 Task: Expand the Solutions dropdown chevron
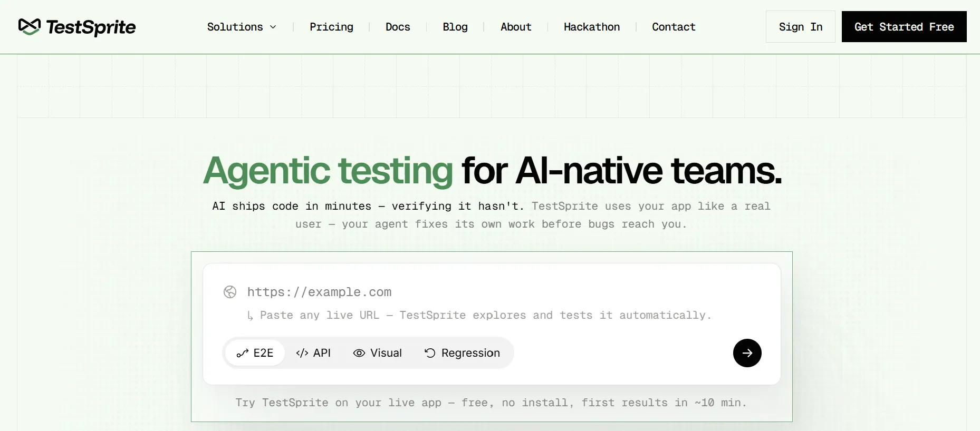(x=273, y=27)
